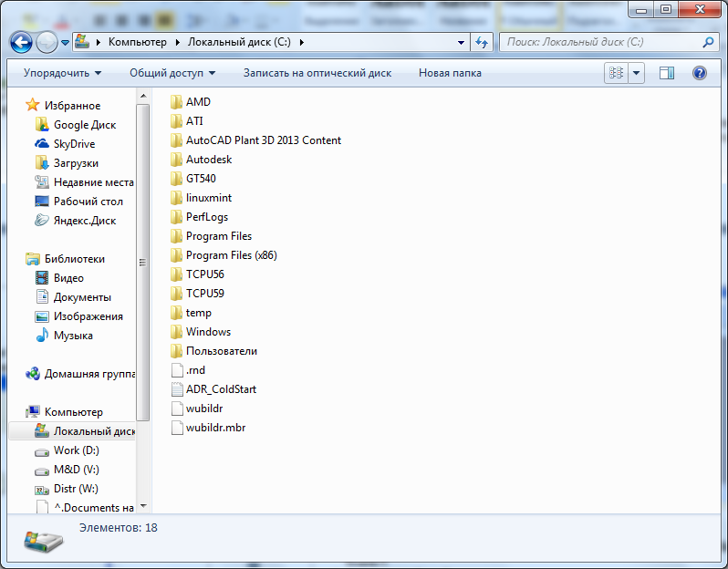Select the TCPU59 folder
The width and height of the screenshot is (728, 569).
pos(197,294)
